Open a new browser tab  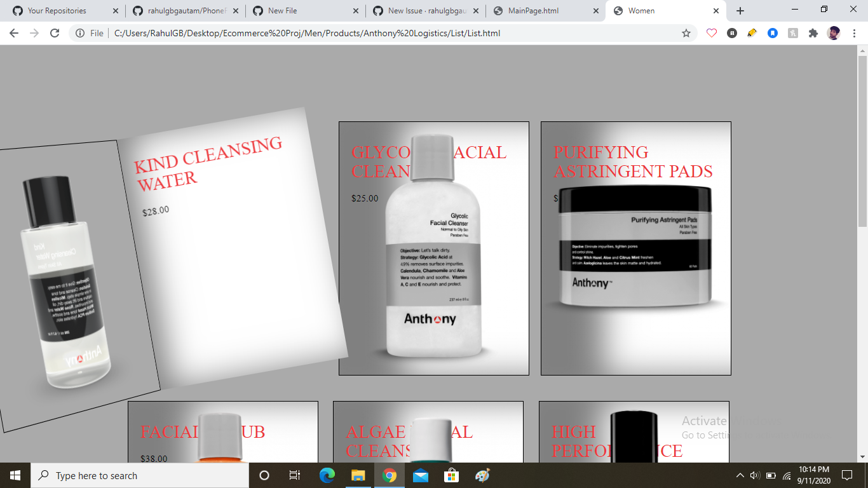point(740,11)
